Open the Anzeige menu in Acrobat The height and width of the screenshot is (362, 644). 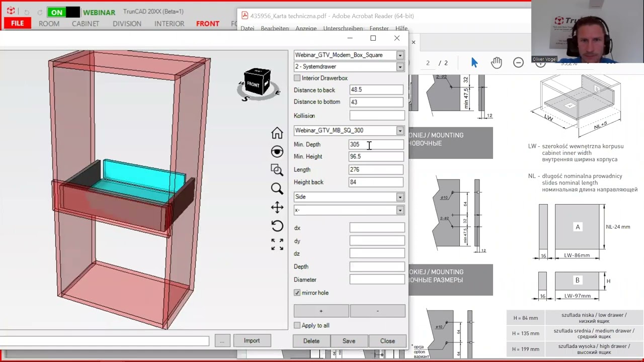[306, 29]
